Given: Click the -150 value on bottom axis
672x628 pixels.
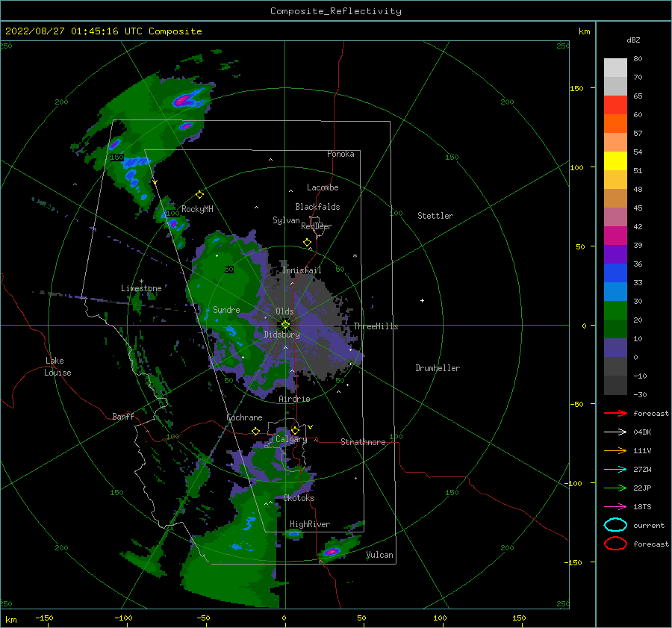Looking at the screenshot, I should [44, 618].
